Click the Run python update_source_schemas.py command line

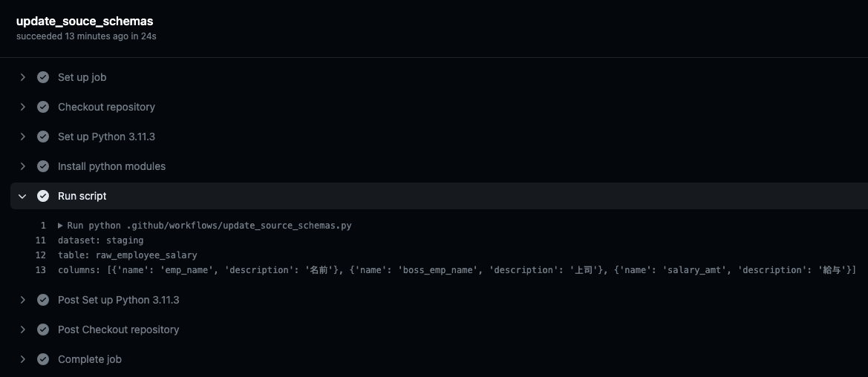point(209,226)
